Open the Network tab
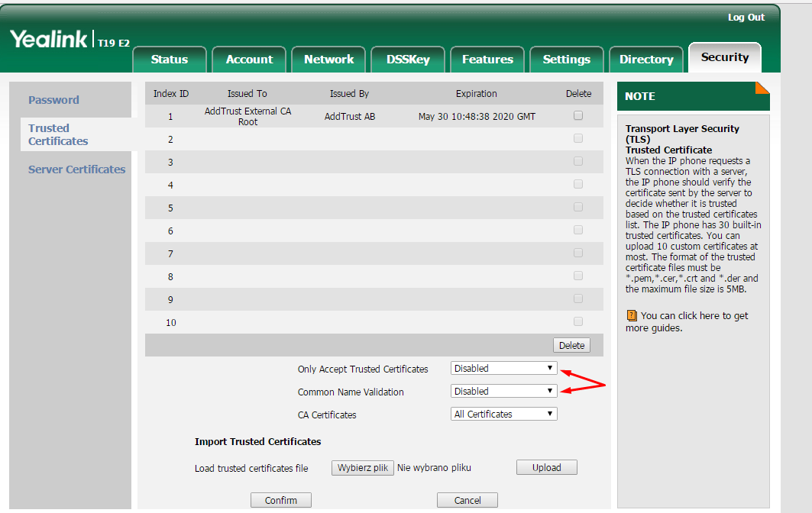Image resolution: width=812 pixels, height=513 pixels. (x=328, y=60)
